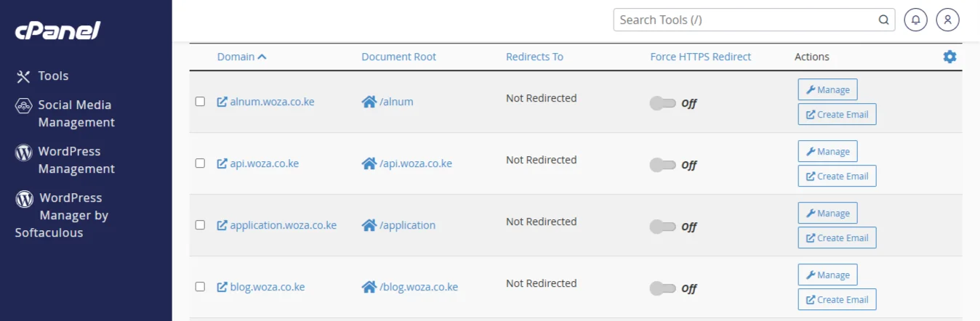
Task: Click external-link icon beside api.woza.co.ke
Action: [x=222, y=163]
